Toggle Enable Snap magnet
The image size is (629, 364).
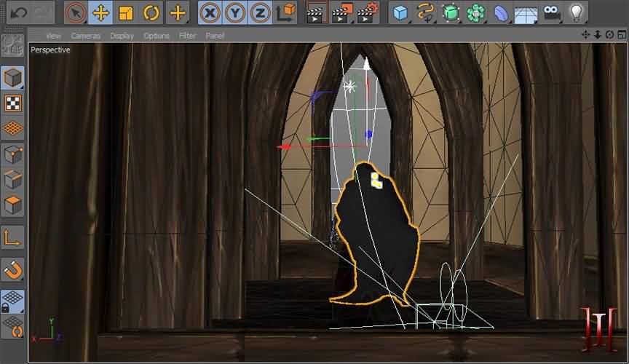pos(13,270)
